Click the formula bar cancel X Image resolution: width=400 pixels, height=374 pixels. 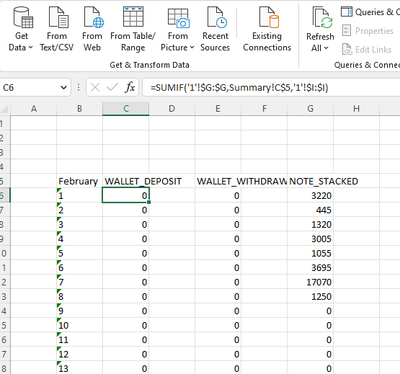95,88
